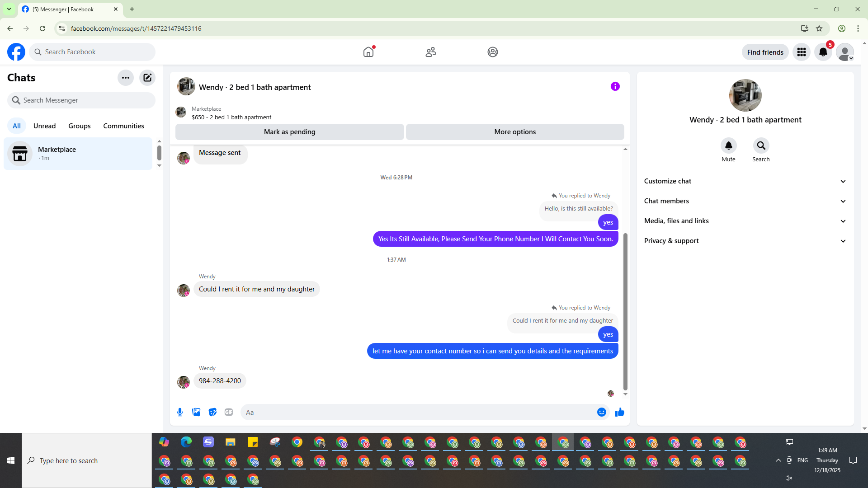Open emoji picker in message box

pyautogui.click(x=601, y=412)
